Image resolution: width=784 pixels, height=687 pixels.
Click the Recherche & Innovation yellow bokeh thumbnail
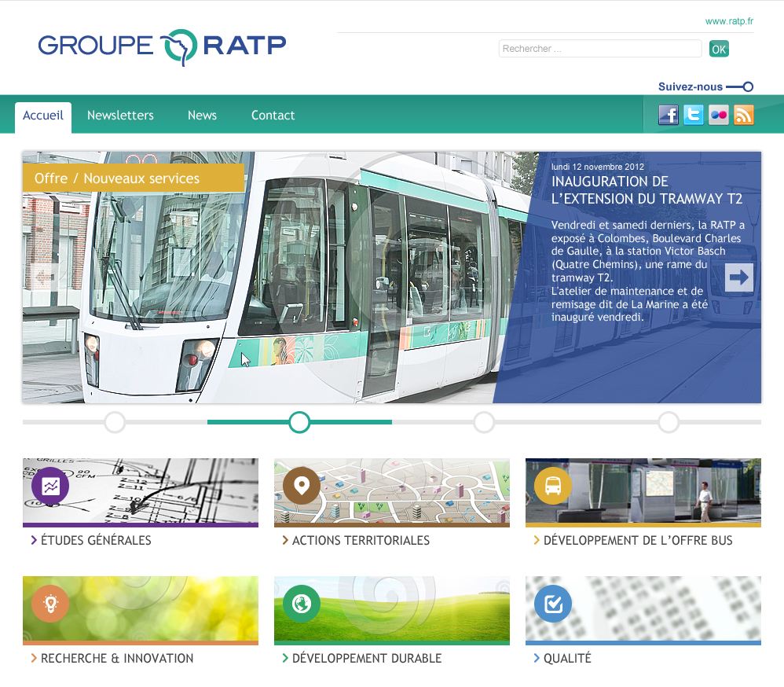coord(141,611)
